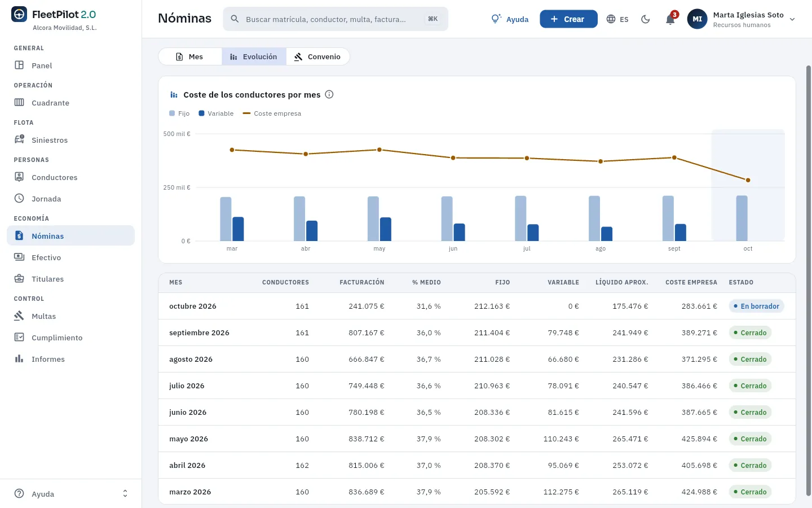The image size is (812, 508).
Task: Switch to the Mes tab
Action: click(x=190, y=56)
